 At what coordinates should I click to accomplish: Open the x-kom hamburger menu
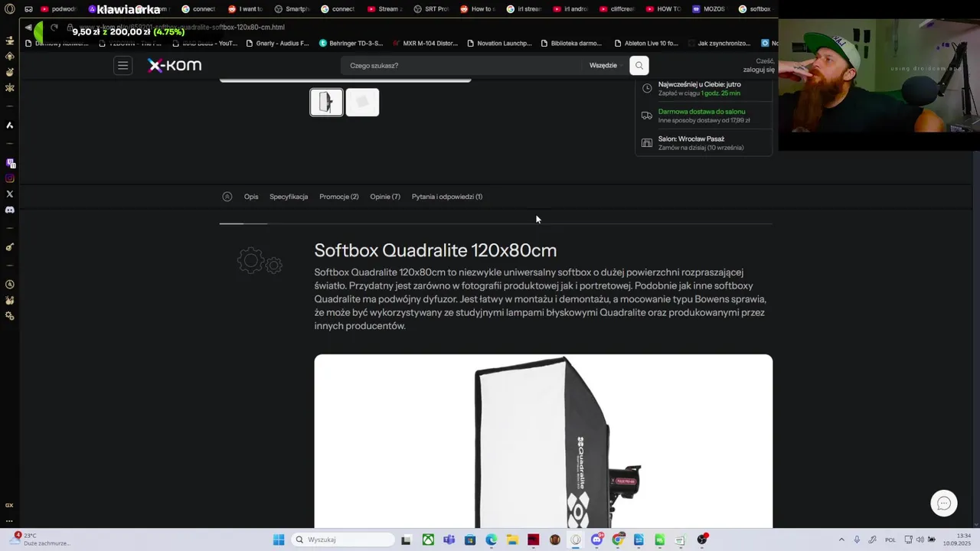click(122, 66)
